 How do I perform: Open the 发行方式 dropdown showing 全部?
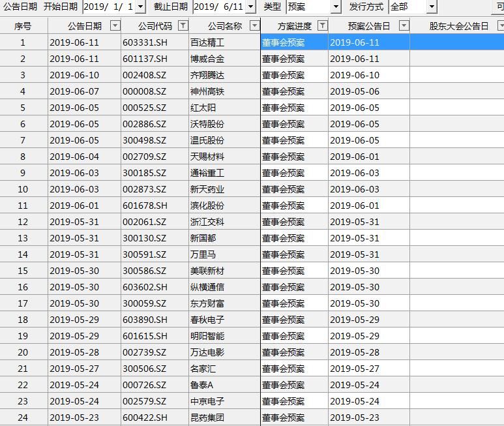click(x=431, y=7)
